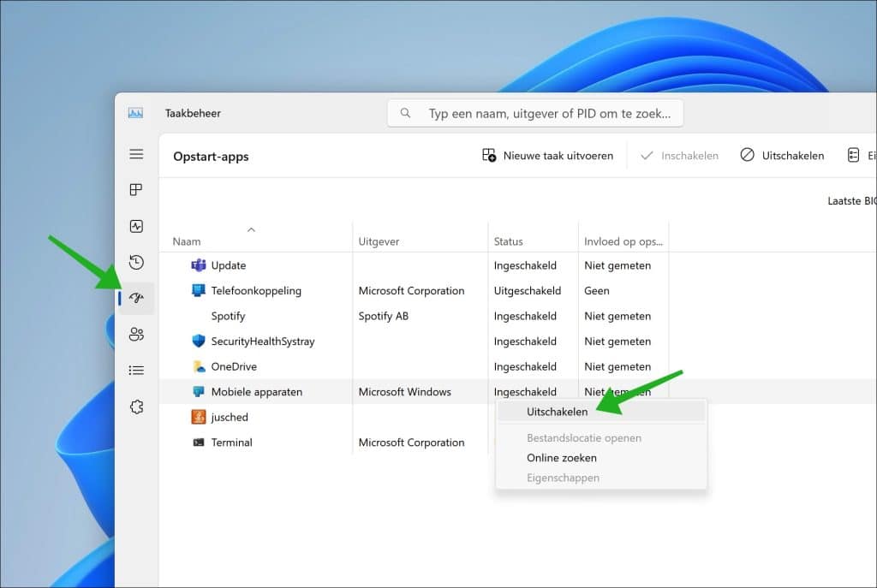Click the Teams Update app icon

point(199,265)
